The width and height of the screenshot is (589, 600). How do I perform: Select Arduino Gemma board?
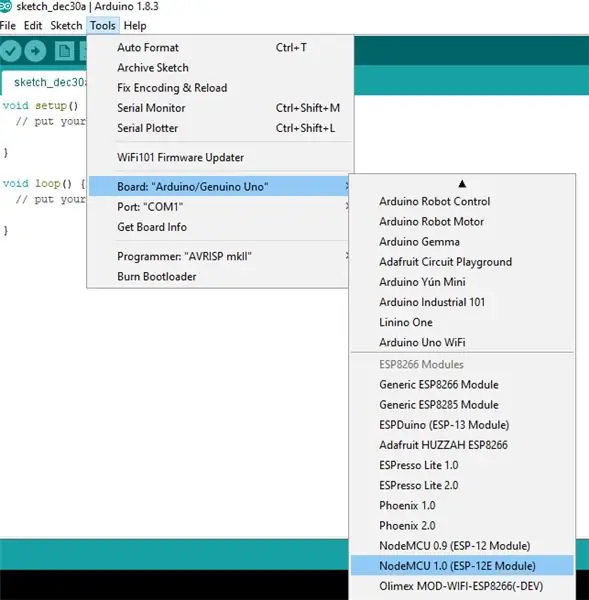pyautogui.click(x=462, y=242)
